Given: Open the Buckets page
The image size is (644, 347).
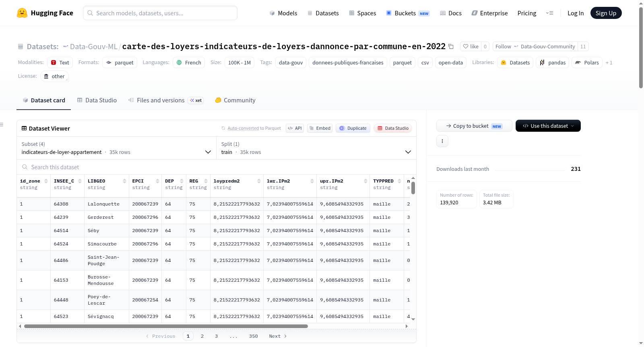Looking at the screenshot, I should pos(408,13).
